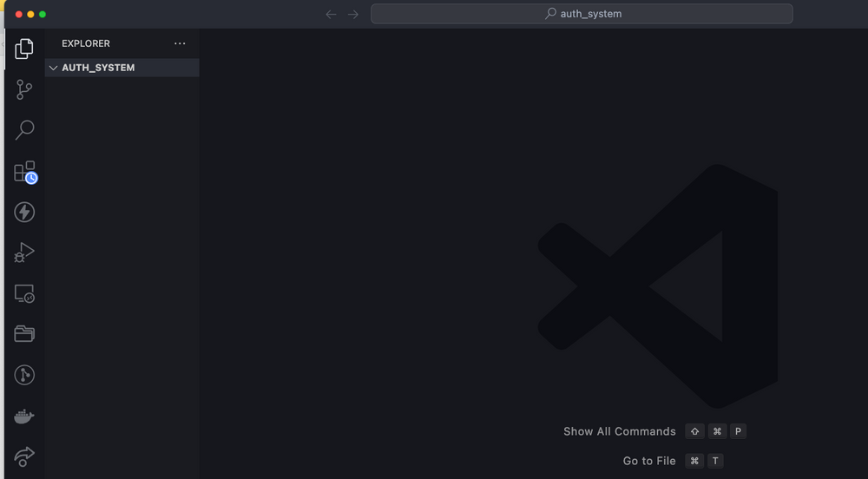
Task: Open the Run and Debug view
Action: pyautogui.click(x=24, y=253)
